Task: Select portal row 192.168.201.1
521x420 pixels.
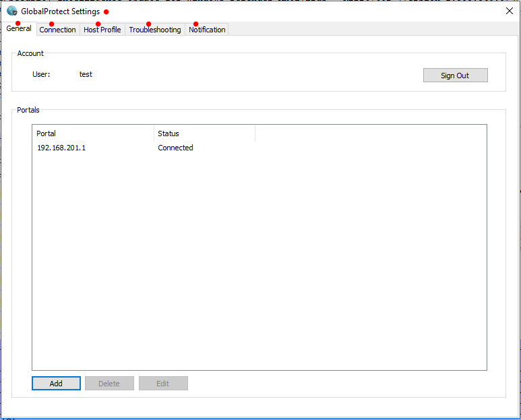Action: point(259,148)
